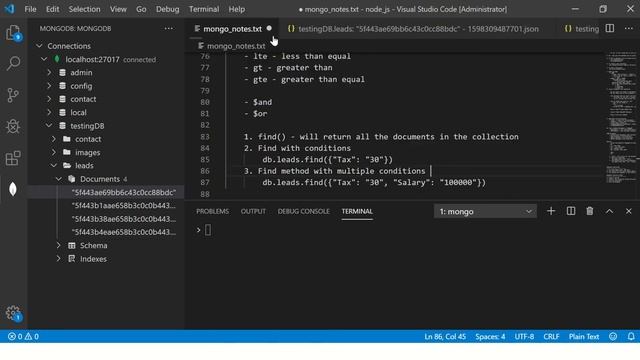Expand the local database
The height and width of the screenshot is (360, 640).
[x=49, y=112]
